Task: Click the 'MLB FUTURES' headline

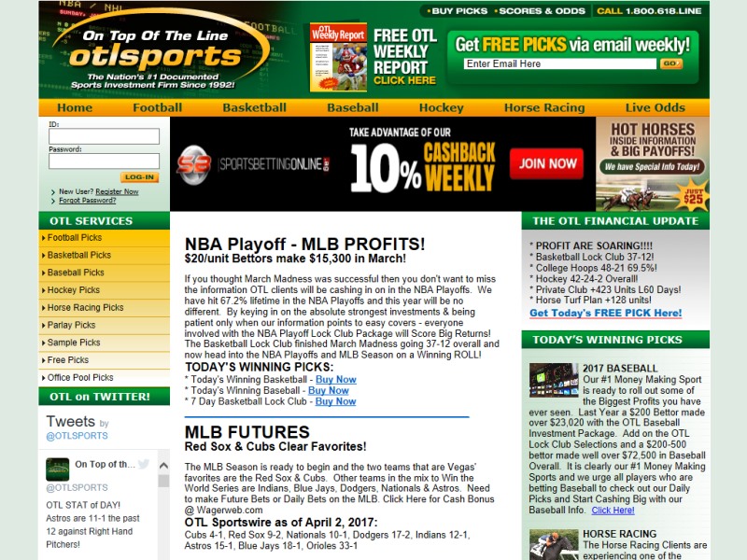Action: (x=247, y=432)
